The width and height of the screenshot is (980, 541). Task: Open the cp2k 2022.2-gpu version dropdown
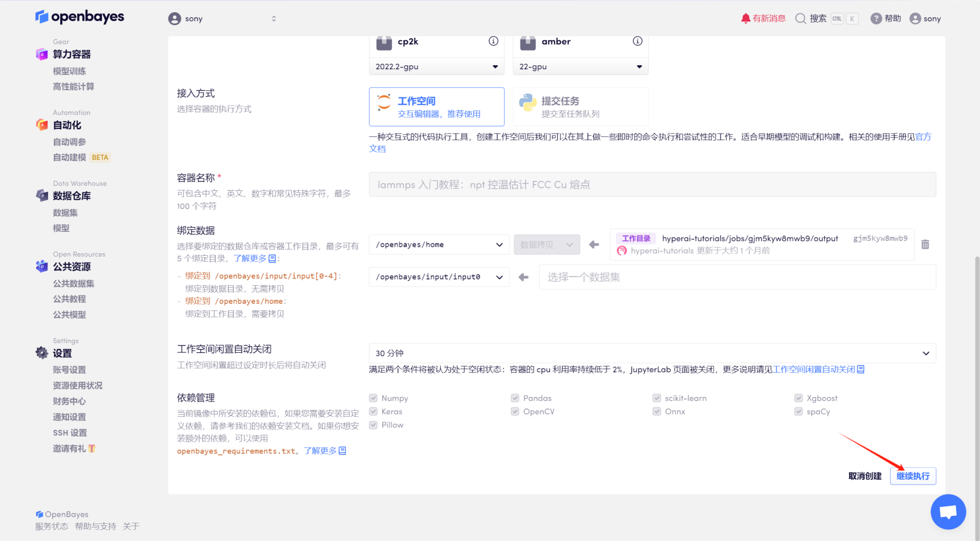coord(436,67)
